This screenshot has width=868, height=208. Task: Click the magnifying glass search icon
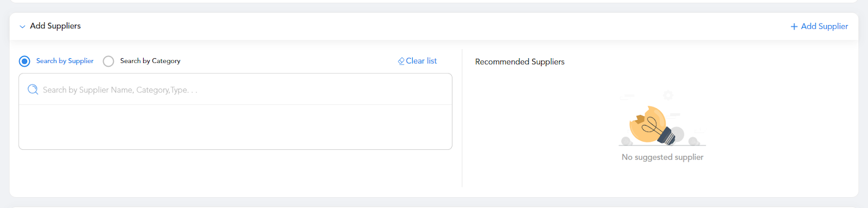click(x=33, y=90)
